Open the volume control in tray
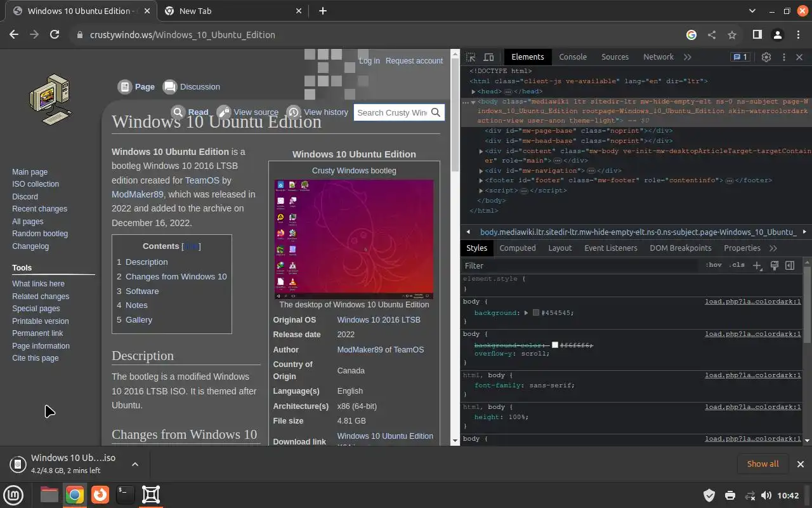Image resolution: width=812 pixels, height=508 pixels. click(x=766, y=495)
